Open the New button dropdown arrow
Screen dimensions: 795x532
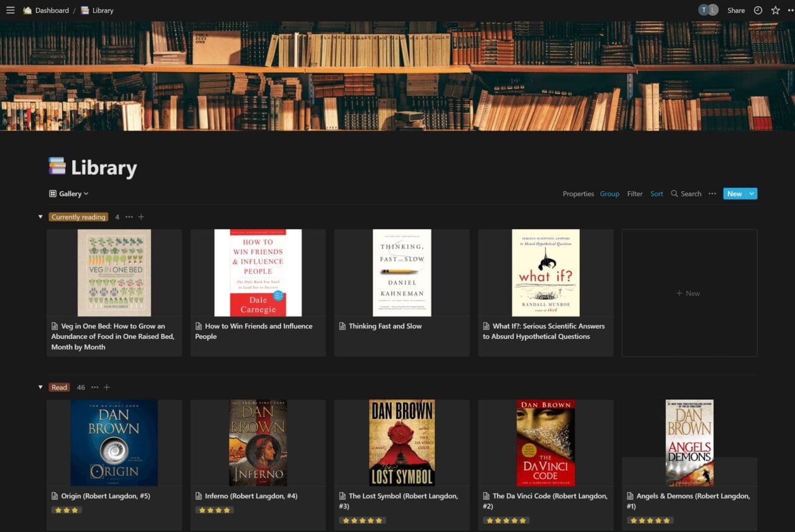click(x=752, y=194)
